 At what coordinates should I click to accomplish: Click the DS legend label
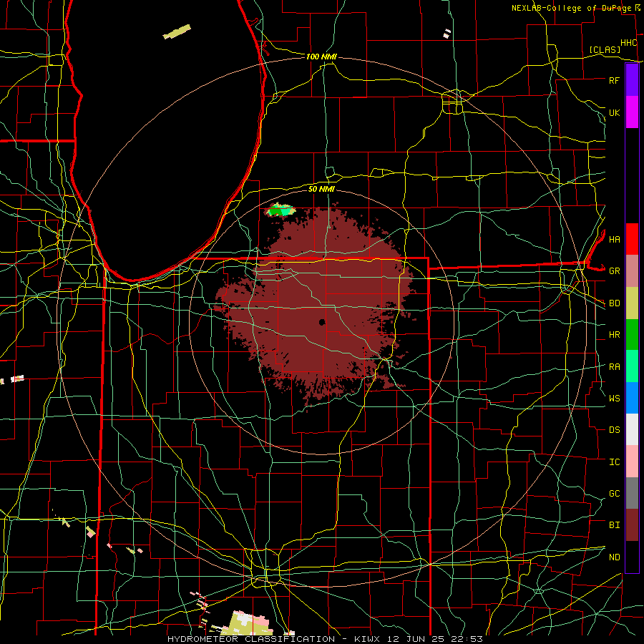[x=614, y=430]
